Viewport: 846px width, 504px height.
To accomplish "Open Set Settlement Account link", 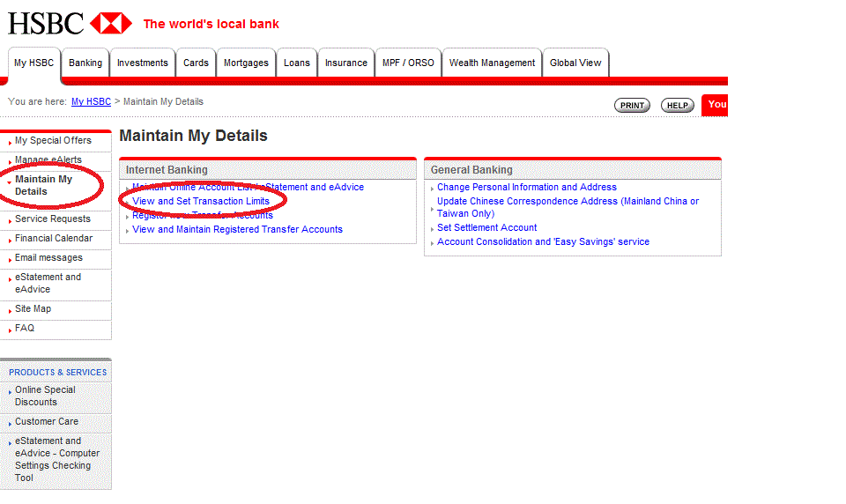I will pyautogui.click(x=486, y=227).
